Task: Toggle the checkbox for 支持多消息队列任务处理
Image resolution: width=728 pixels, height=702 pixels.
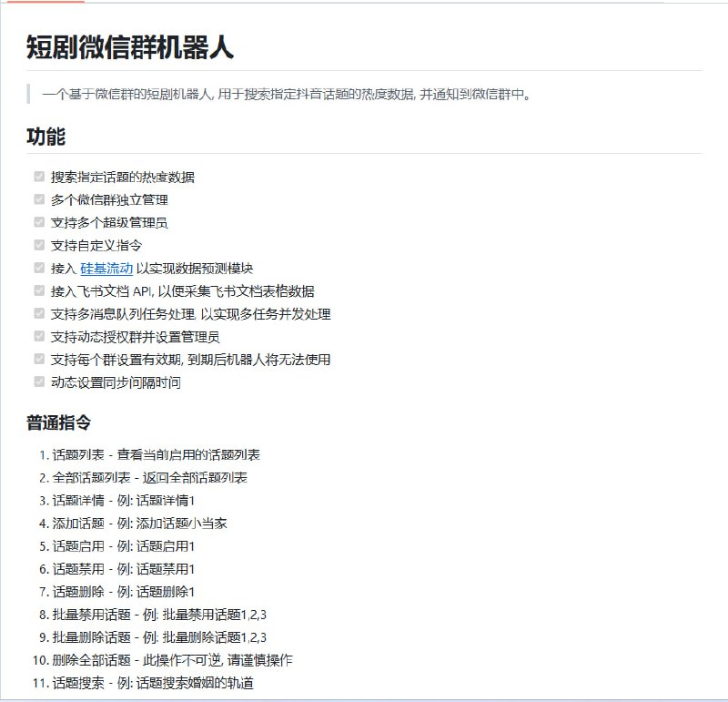Action: pyautogui.click(x=37, y=315)
